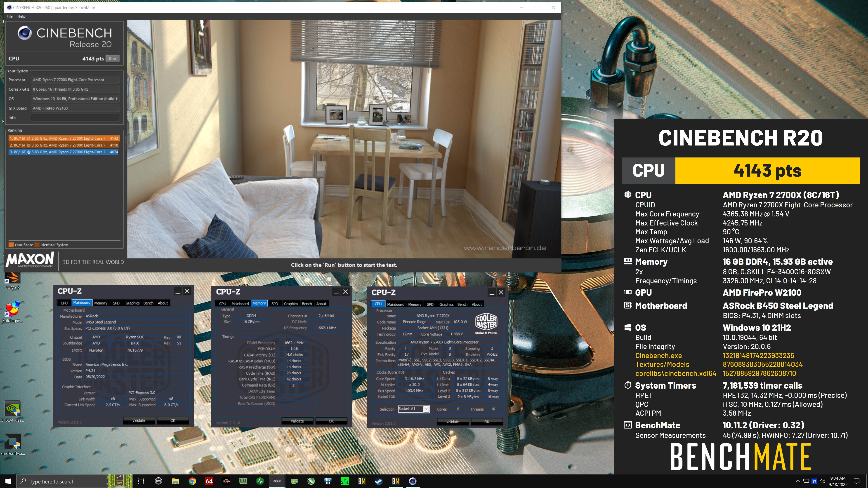Open Mainboard tab in right CPU-Z window
This screenshot has width=868, height=488.
pyautogui.click(x=396, y=304)
